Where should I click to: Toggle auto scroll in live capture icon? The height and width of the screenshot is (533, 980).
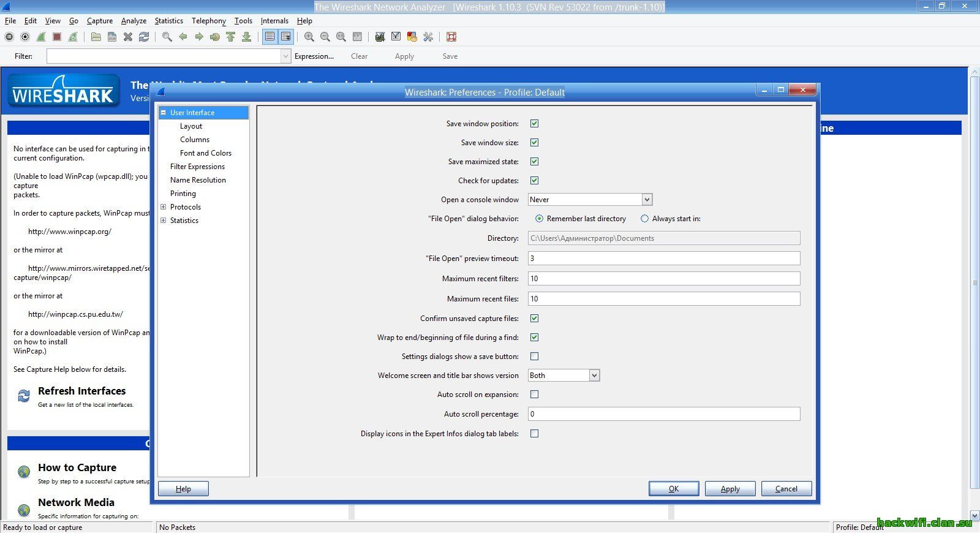(x=285, y=37)
